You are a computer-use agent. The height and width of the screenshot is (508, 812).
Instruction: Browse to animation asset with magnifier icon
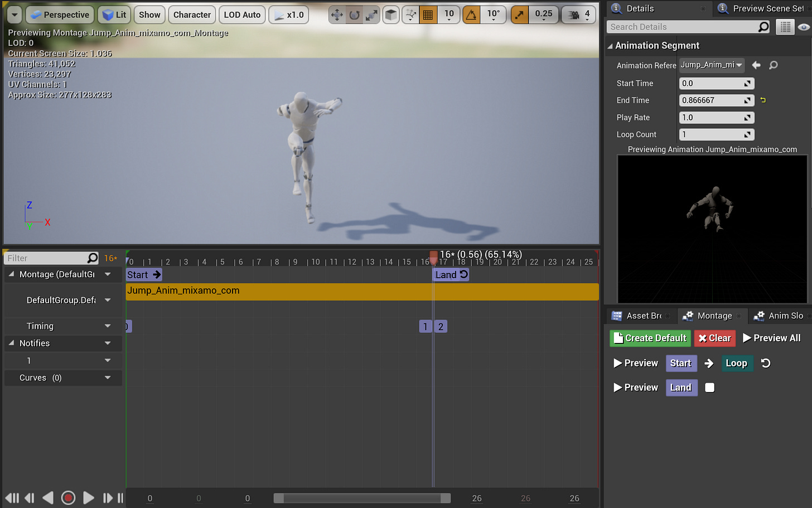coord(774,65)
